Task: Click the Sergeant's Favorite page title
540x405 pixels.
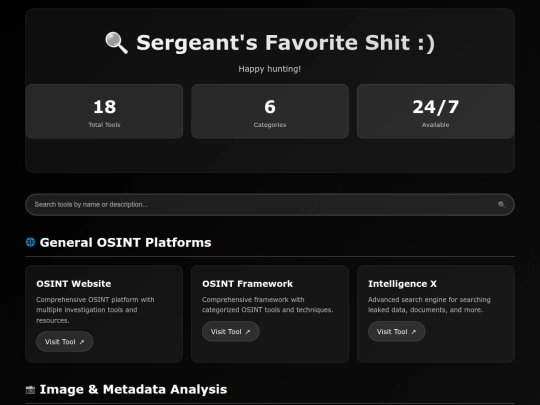Action: [285, 43]
